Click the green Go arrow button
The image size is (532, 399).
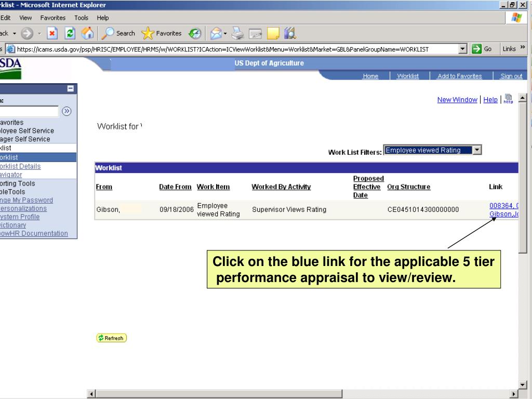pos(477,49)
